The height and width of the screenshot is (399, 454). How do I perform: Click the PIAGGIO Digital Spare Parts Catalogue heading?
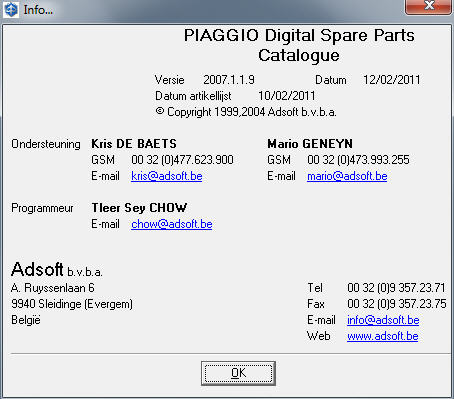pyautogui.click(x=299, y=45)
